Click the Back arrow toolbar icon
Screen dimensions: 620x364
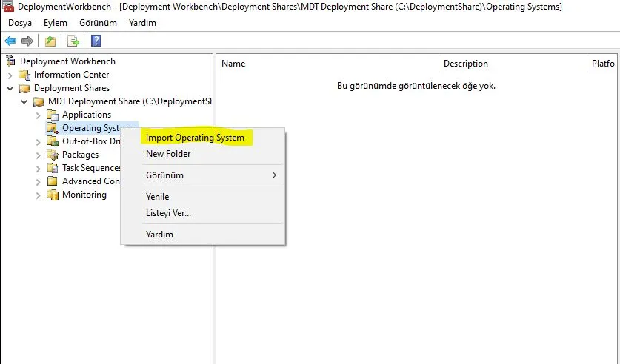(10, 41)
